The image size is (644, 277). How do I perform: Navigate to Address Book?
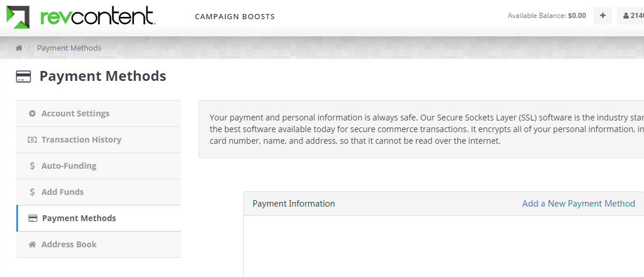click(69, 244)
